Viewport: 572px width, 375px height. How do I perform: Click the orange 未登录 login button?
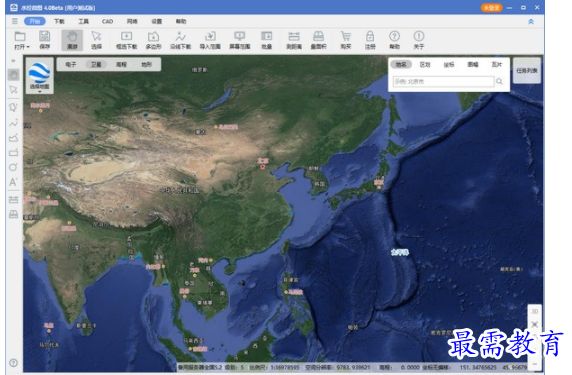click(491, 8)
